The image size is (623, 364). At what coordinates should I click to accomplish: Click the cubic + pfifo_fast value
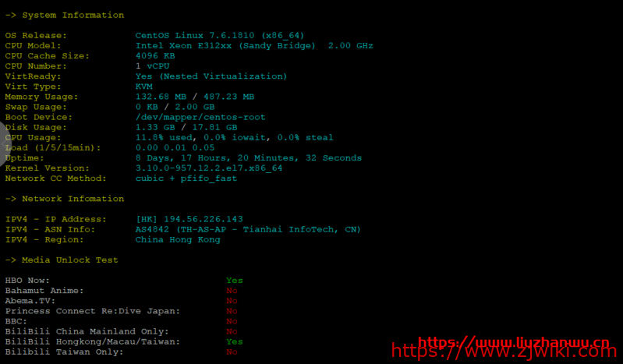(x=186, y=178)
